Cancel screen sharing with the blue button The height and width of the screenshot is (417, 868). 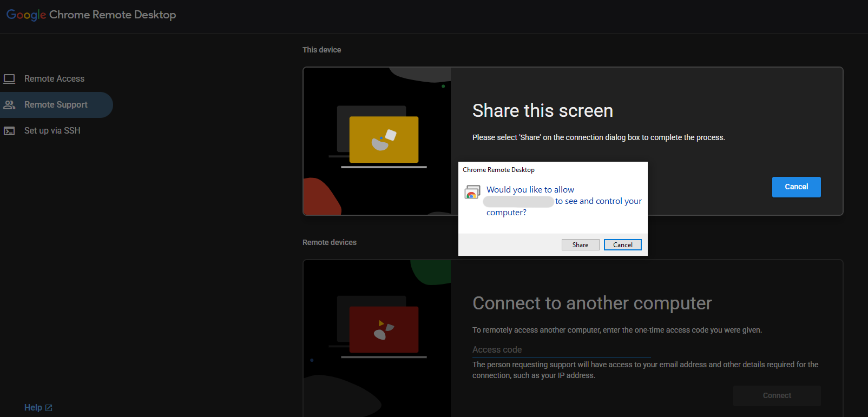[x=797, y=187]
